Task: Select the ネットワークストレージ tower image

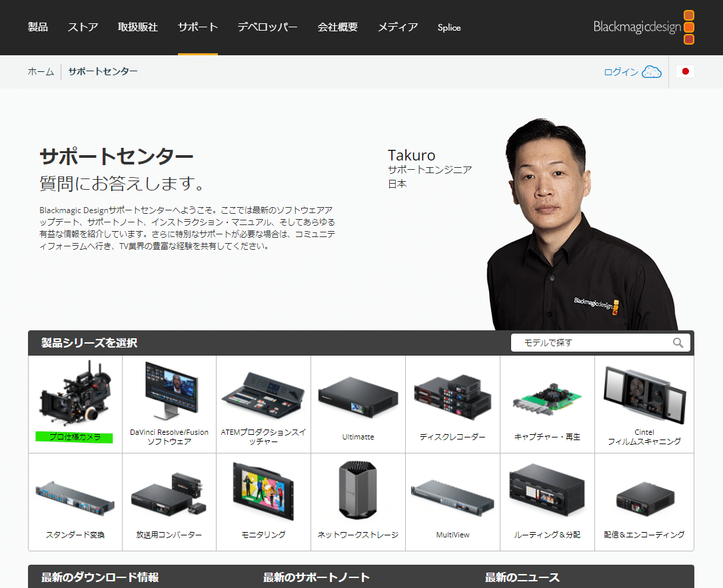Action: [x=358, y=490]
